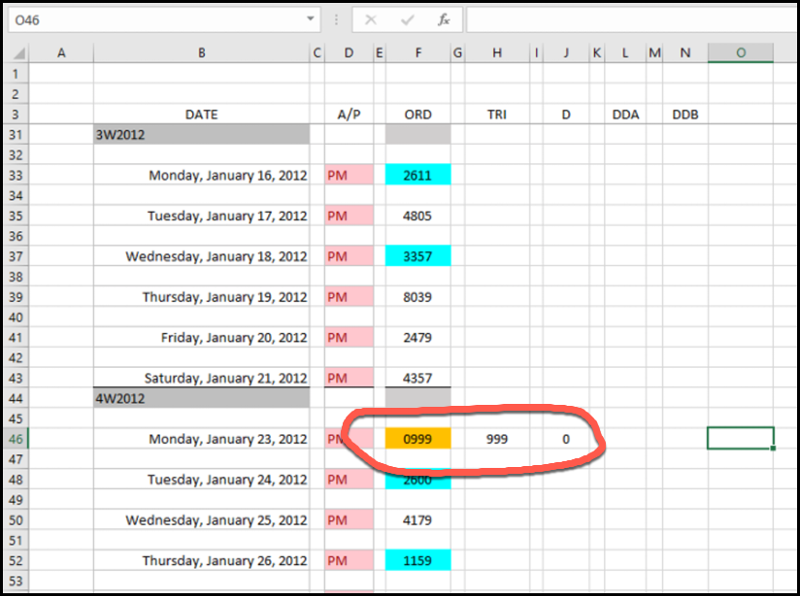Click the pink PM cell for January 17
The width and height of the screenshot is (800, 596).
[349, 216]
